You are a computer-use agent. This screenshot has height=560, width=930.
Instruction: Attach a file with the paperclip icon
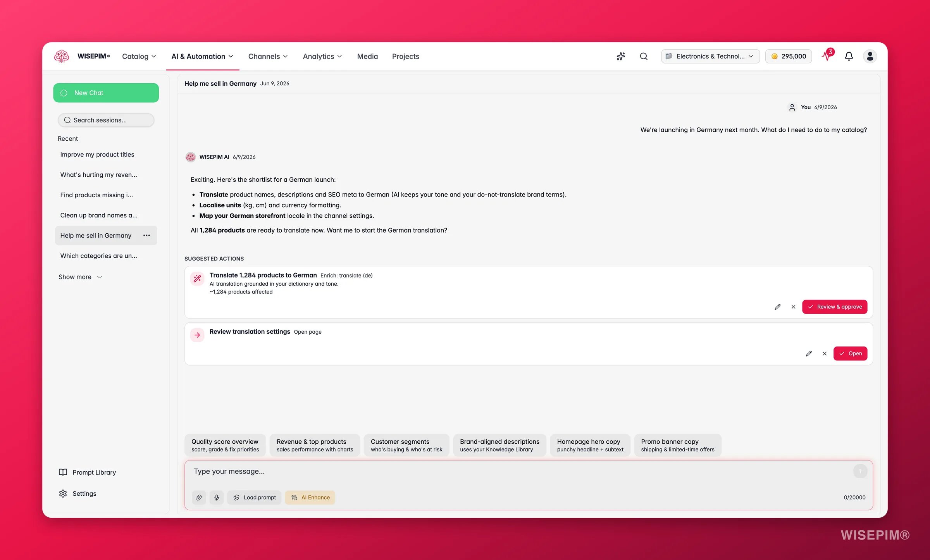pyautogui.click(x=199, y=497)
